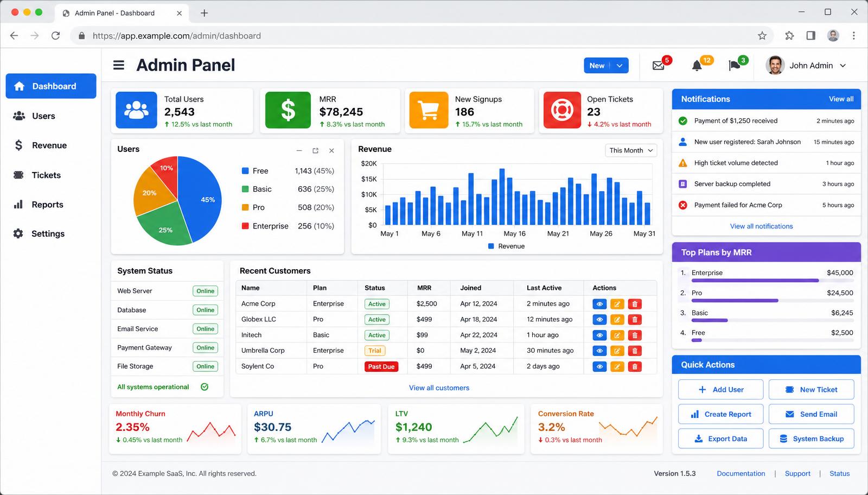Edit the Umbrella Corp customer row
Image resolution: width=868 pixels, height=495 pixels.
click(x=617, y=351)
